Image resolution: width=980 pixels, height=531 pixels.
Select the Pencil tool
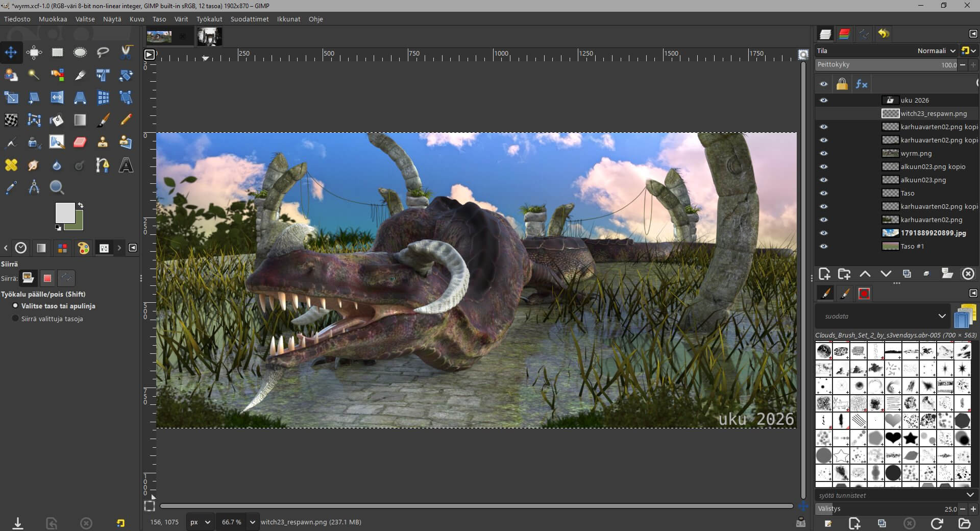(126, 120)
